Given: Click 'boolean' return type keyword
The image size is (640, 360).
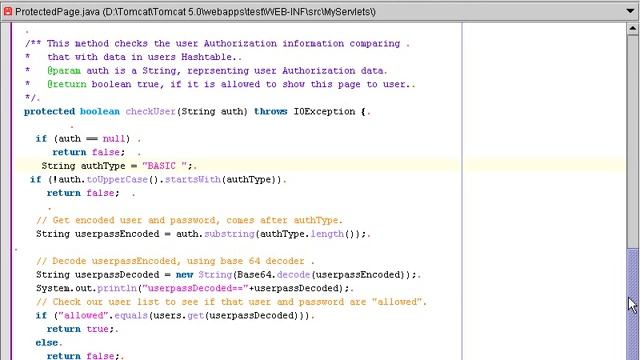Looking at the screenshot, I should point(100,111).
